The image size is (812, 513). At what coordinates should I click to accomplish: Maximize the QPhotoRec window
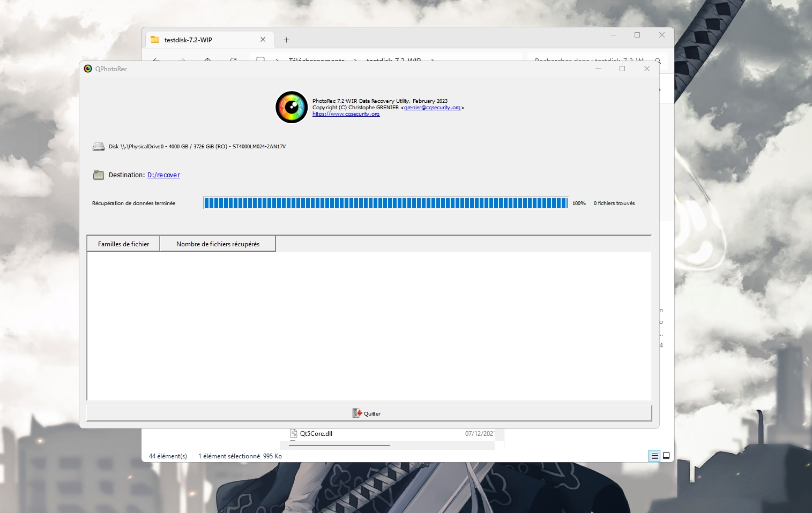tap(622, 69)
